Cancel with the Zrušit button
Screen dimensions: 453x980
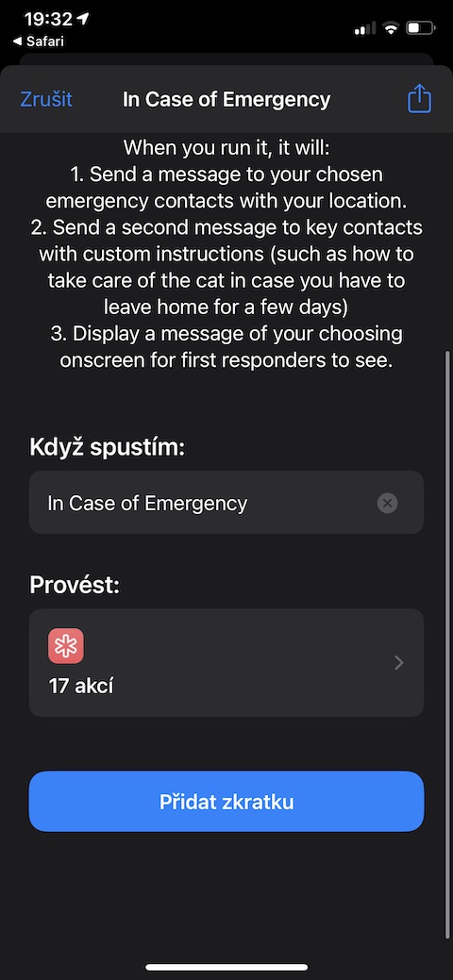pos(46,99)
